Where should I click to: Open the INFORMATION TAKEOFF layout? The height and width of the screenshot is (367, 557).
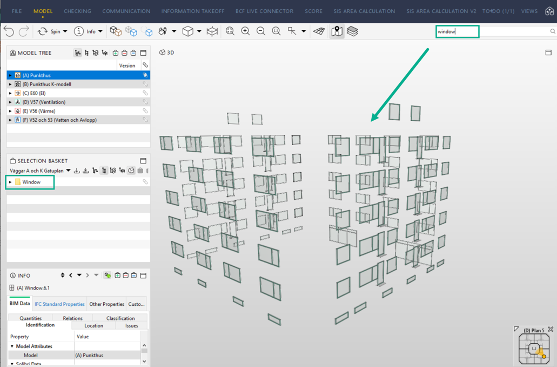[x=193, y=11]
